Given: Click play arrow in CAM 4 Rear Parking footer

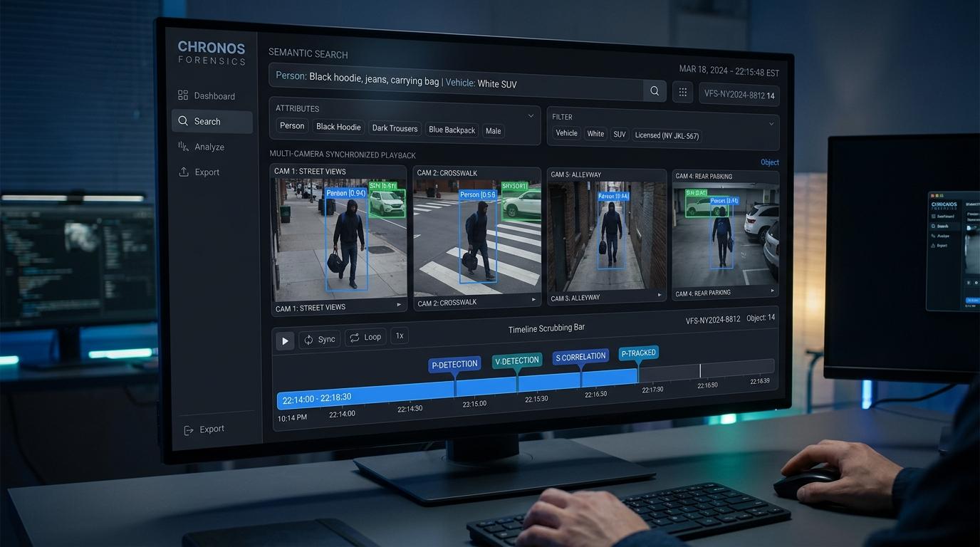Looking at the screenshot, I should pyautogui.click(x=772, y=291).
